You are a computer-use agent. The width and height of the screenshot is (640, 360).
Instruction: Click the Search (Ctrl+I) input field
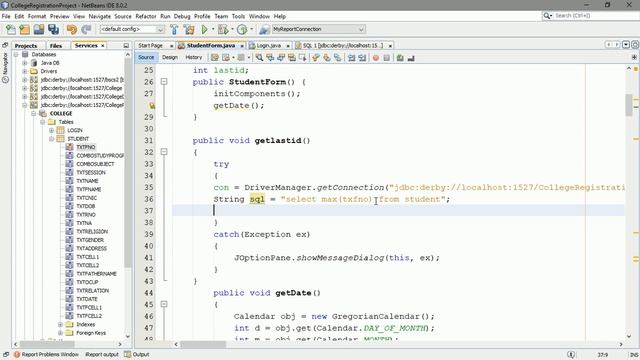click(x=595, y=16)
